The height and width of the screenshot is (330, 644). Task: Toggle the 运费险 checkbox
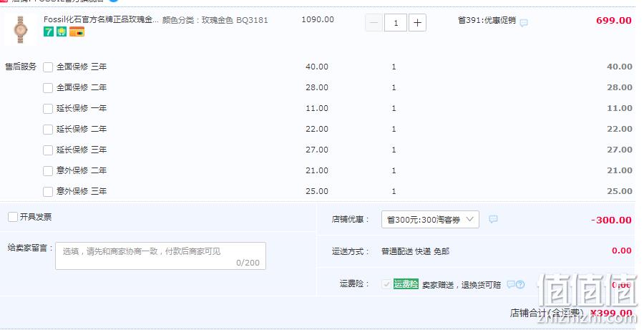[x=386, y=284]
